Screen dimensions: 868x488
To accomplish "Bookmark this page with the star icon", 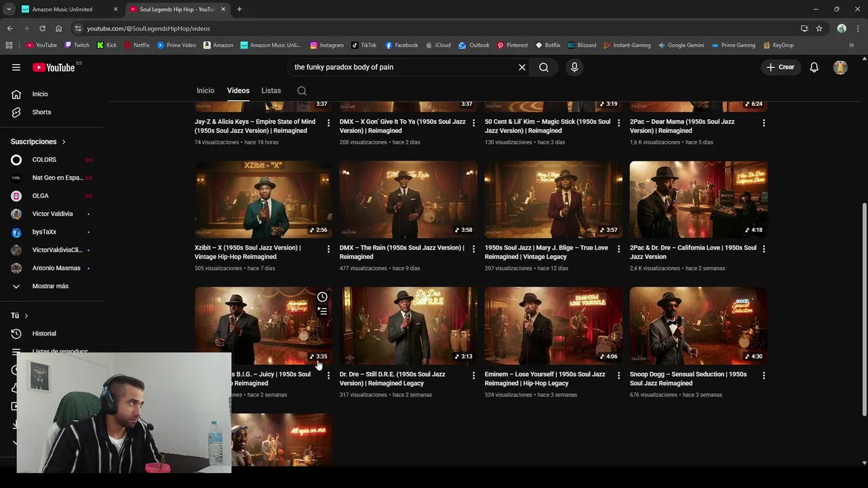I will coord(819,28).
